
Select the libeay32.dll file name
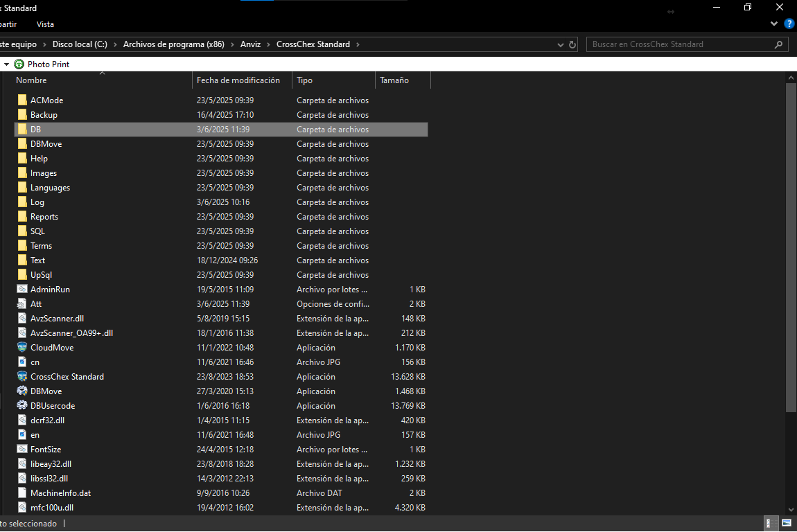tap(51, 464)
